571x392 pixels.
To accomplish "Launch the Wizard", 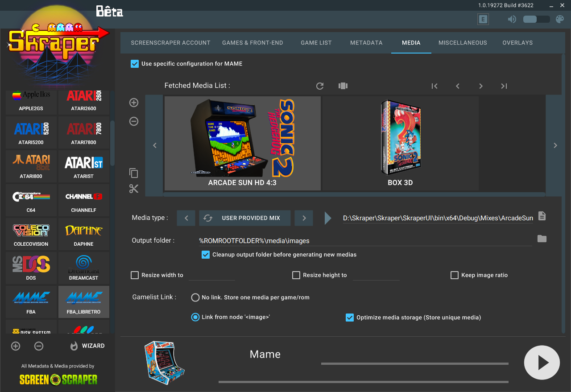I will point(88,346).
